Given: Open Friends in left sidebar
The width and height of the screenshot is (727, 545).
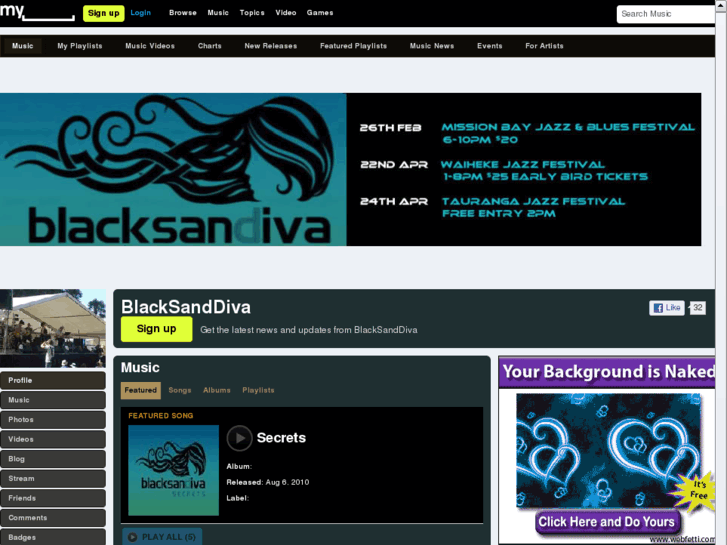Looking at the screenshot, I should click(x=53, y=498).
